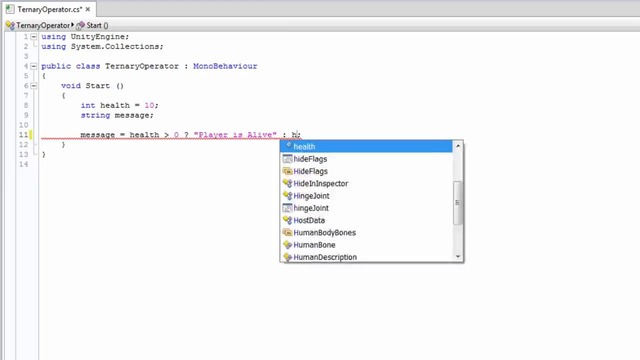The width and height of the screenshot is (640, 360).
Task: Choose 'hideFlags' property suggestion
Action: click(x=366, y=159)
